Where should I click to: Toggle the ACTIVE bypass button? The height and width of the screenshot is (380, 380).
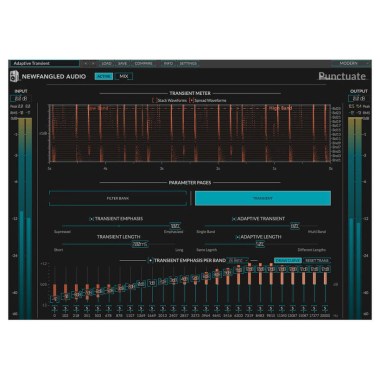pos(104,76)
